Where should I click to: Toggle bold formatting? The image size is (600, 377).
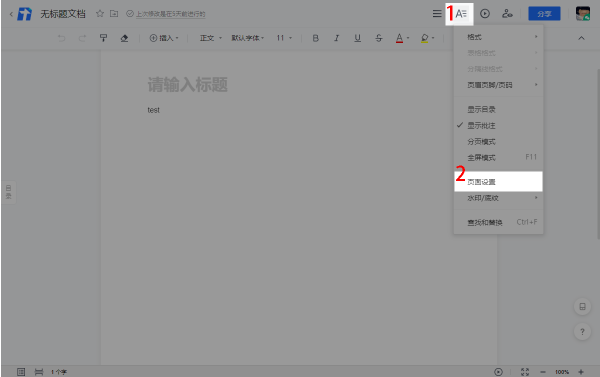(x=316, y=38)
